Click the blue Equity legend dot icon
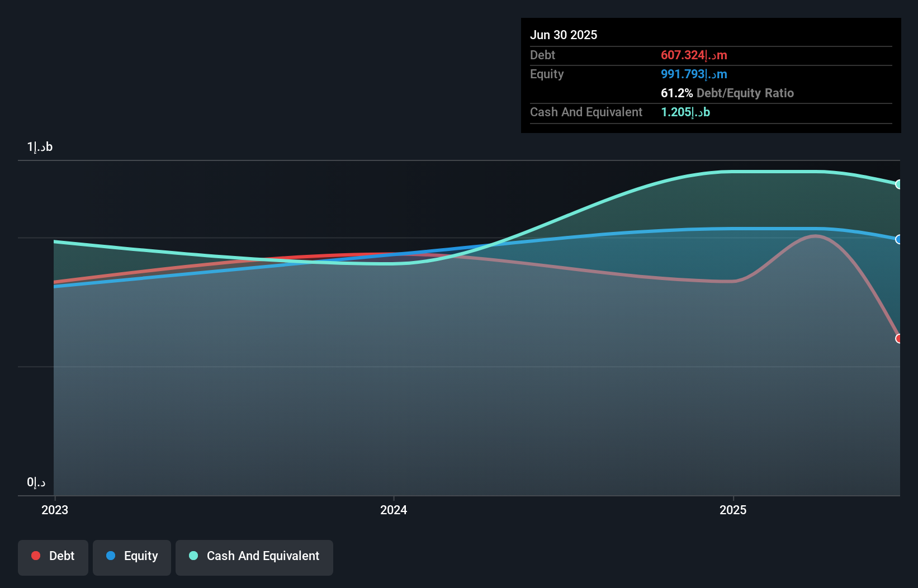 111,557
